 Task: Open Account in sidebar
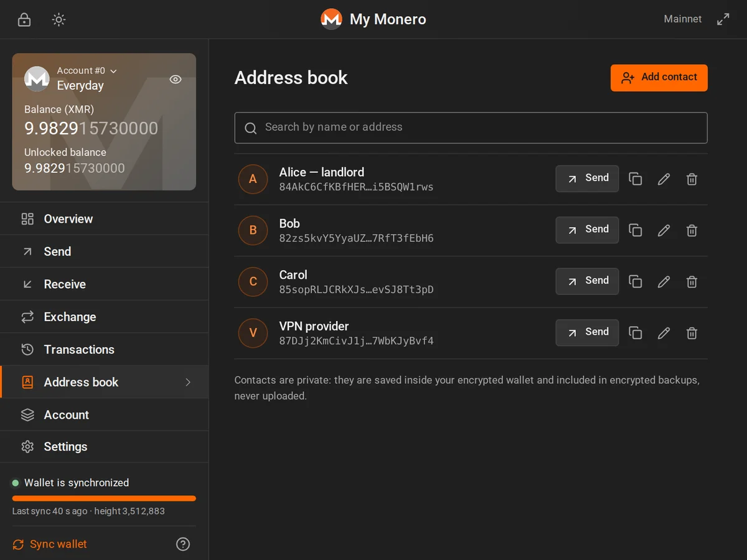pos(105,415)
